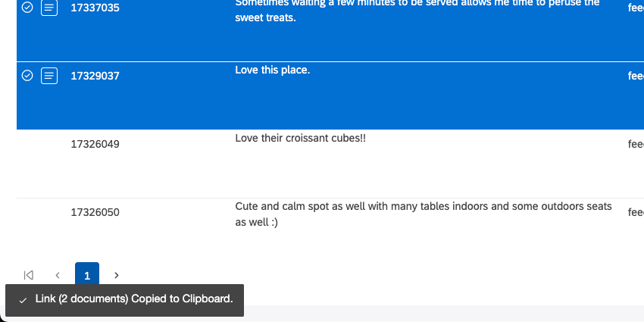Click document ID 17337035

point(95,8)
